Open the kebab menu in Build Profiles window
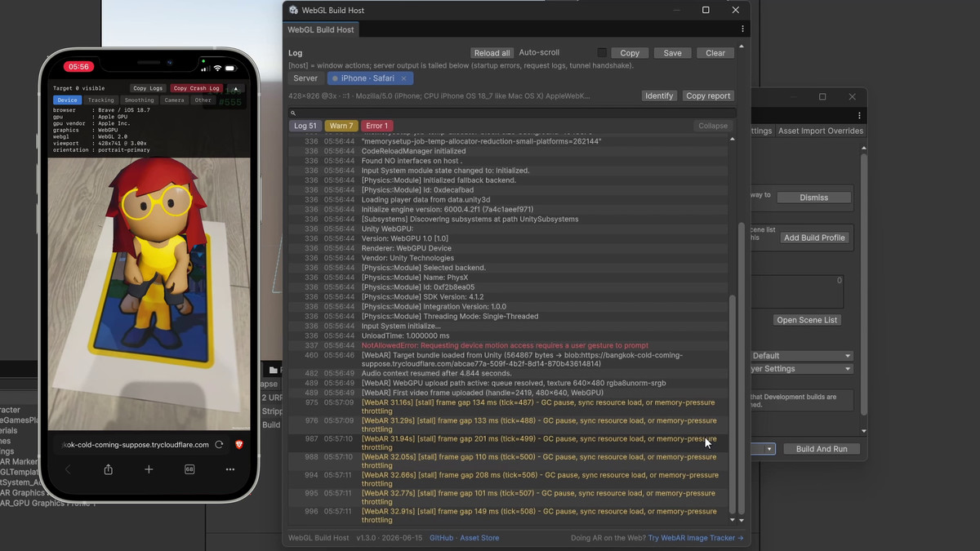The height and width of the screenshot is (551, 980). pyautogui.click(x=859, y=115)
